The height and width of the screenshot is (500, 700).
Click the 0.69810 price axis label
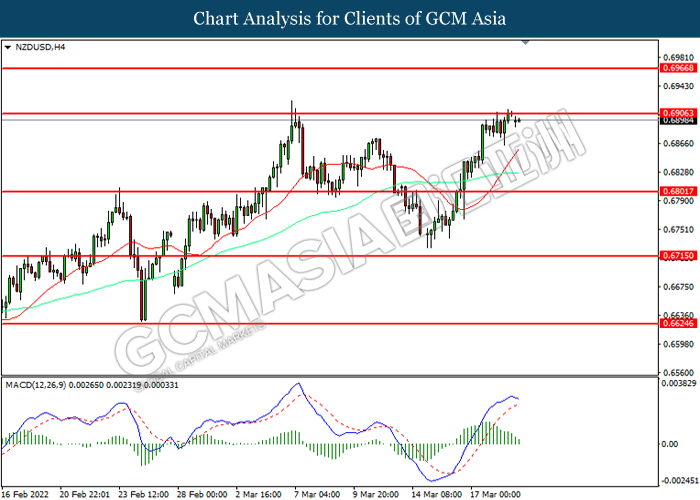pos(679,58)
